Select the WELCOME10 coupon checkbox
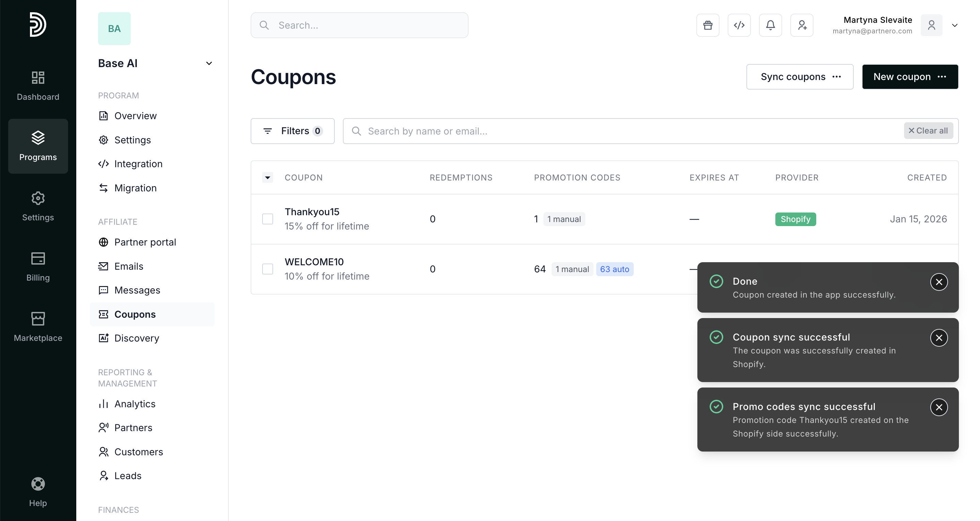This screenshot has width=980, height=521. (267, 269)
